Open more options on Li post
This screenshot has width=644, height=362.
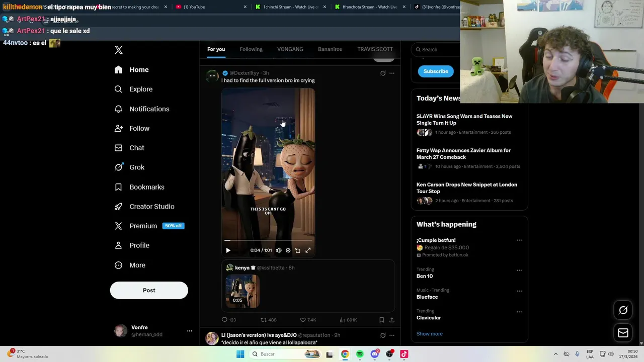[x=392, y=335]
